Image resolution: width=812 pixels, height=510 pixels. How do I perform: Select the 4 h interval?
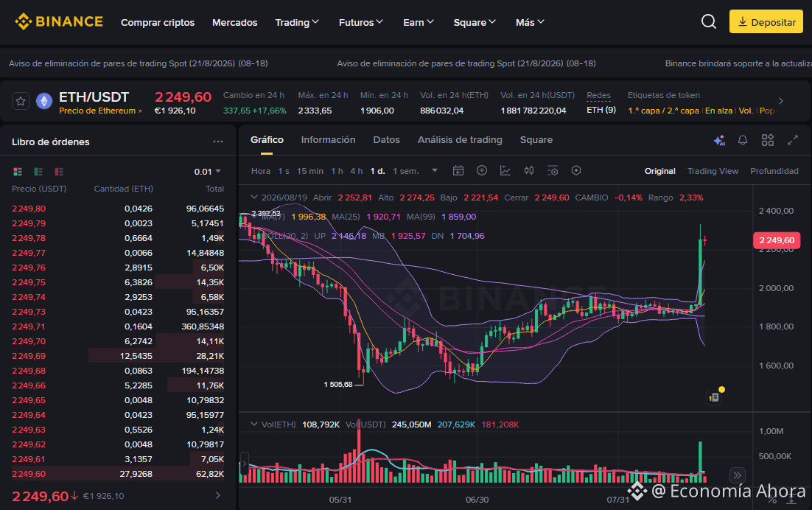357,171
